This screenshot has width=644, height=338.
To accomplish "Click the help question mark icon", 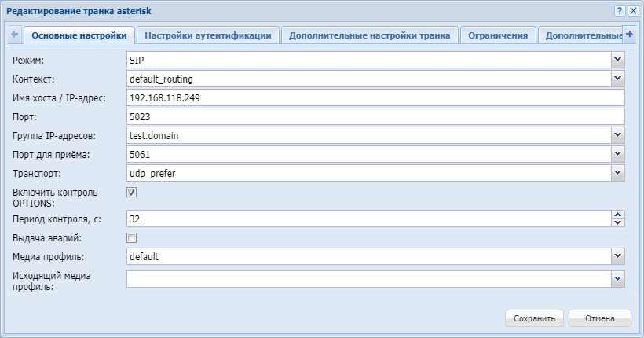I will tap(620, 10).
